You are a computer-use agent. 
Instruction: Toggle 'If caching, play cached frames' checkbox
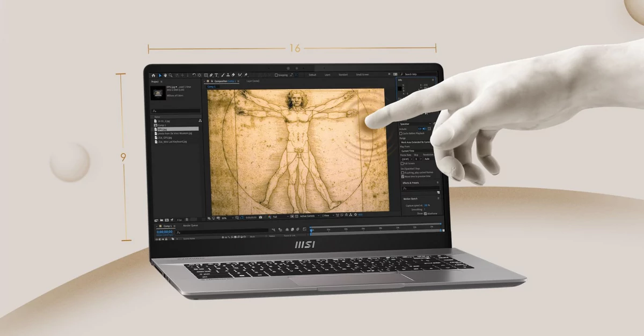pyautogui.click(x=402, y=171)
